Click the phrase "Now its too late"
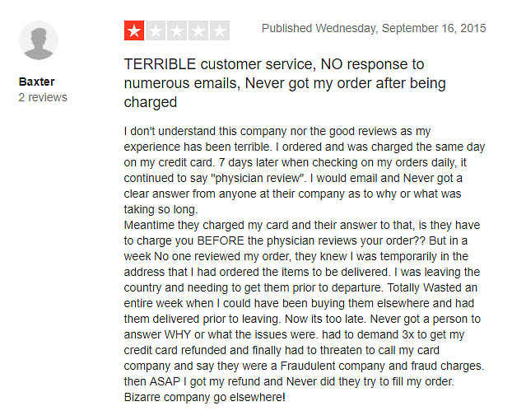 tap(324, 319)
